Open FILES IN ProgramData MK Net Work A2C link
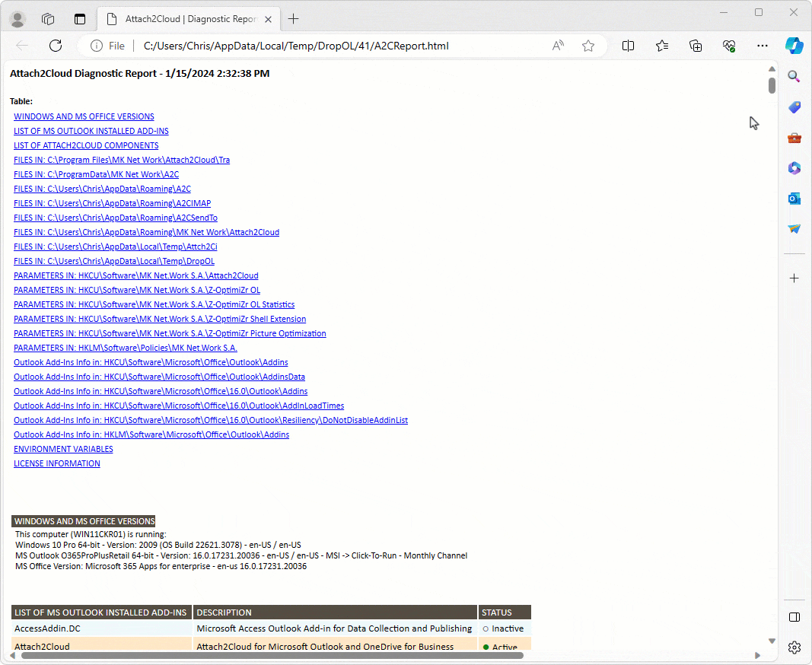 pyautogui.click(x=97, y=174)
